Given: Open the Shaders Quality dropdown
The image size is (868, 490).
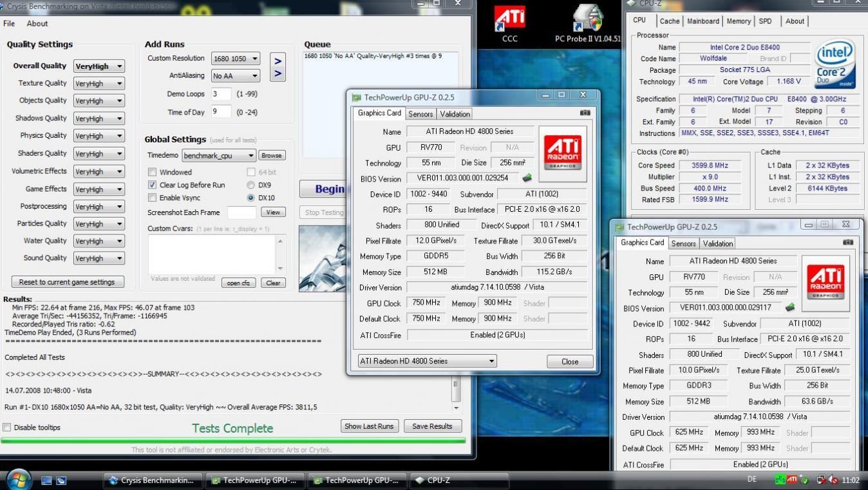Looking at the screenshot, I should tap(99, 154).
